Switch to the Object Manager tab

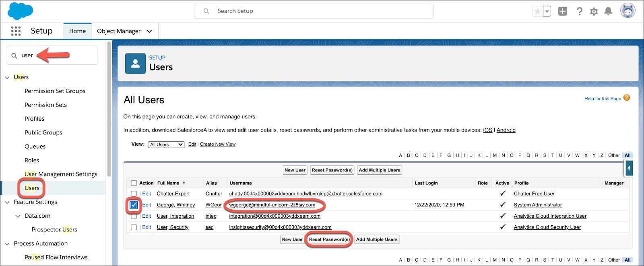pos(119,31)
